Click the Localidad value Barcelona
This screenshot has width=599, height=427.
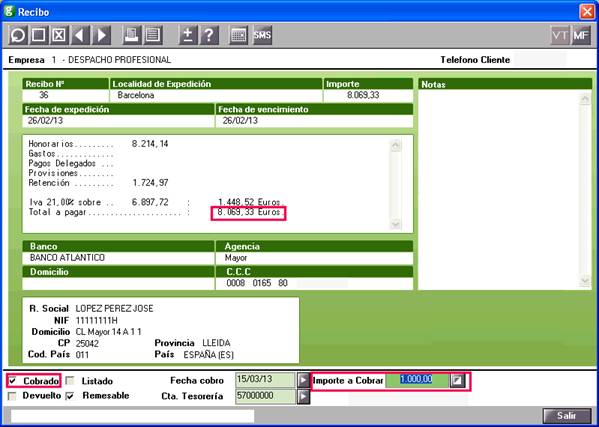pyautogui.click(x=136, y=95)
